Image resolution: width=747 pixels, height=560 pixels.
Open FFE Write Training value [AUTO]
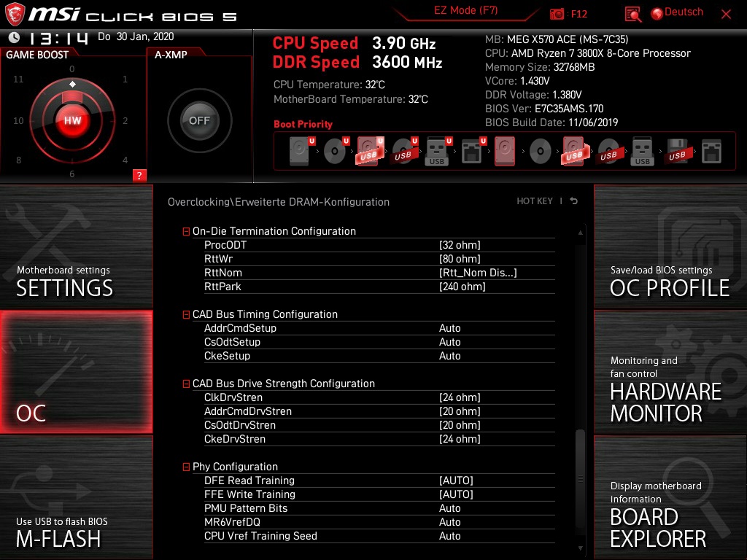click(456, 494)
